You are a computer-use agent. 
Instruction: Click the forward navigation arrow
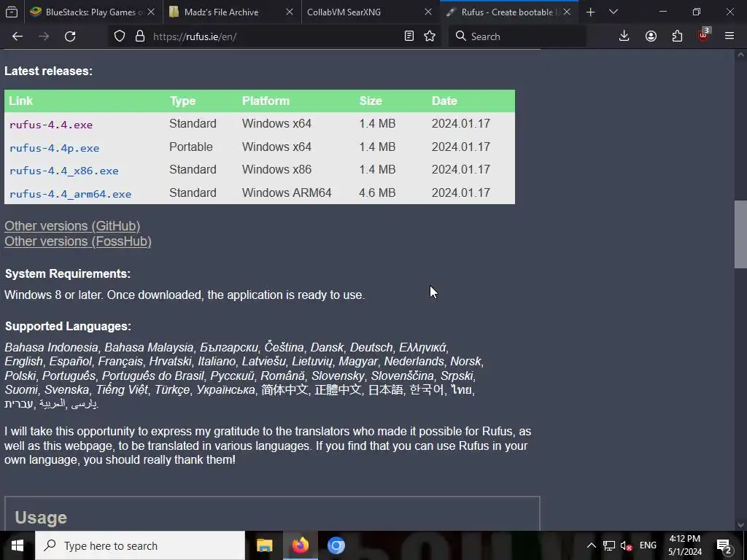tap(44, 36)
